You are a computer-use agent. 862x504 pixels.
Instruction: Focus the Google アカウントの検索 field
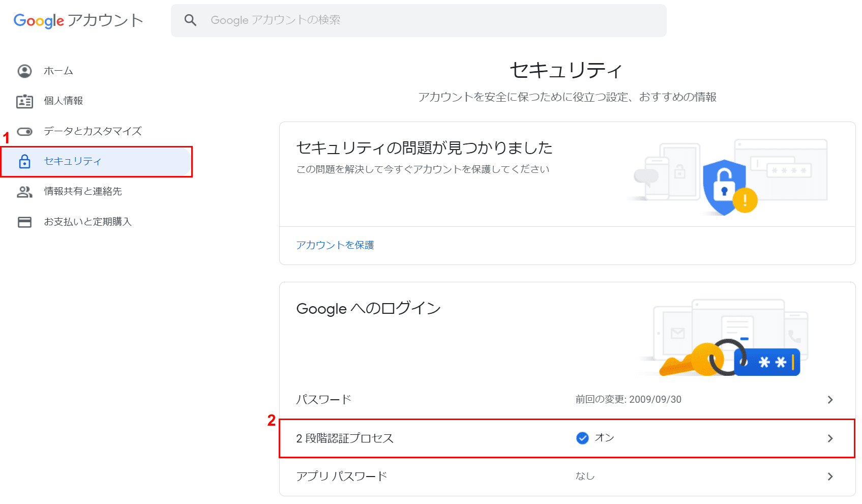pos(419,20)
